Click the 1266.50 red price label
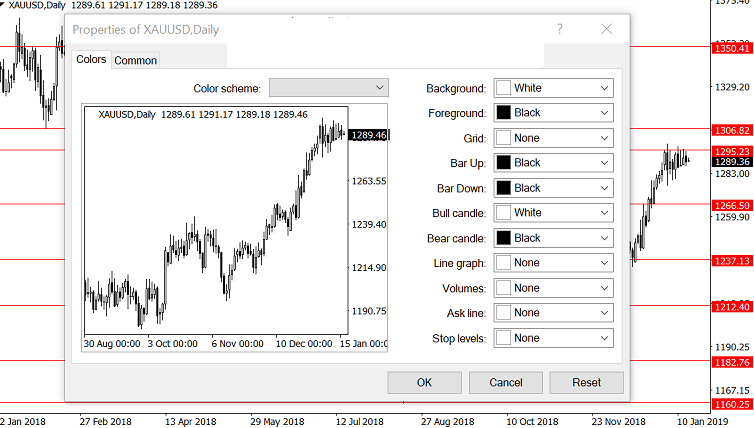Viewport: 754px width, 428px height. 732,205
